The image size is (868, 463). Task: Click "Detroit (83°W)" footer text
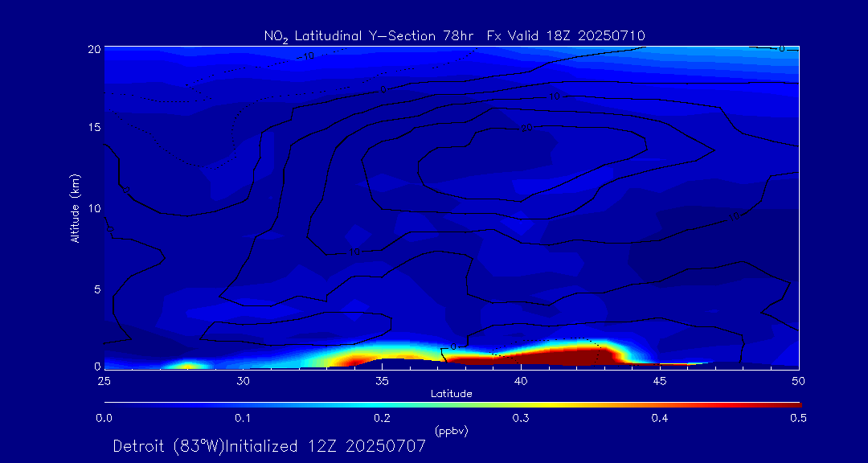coord(168,446)
